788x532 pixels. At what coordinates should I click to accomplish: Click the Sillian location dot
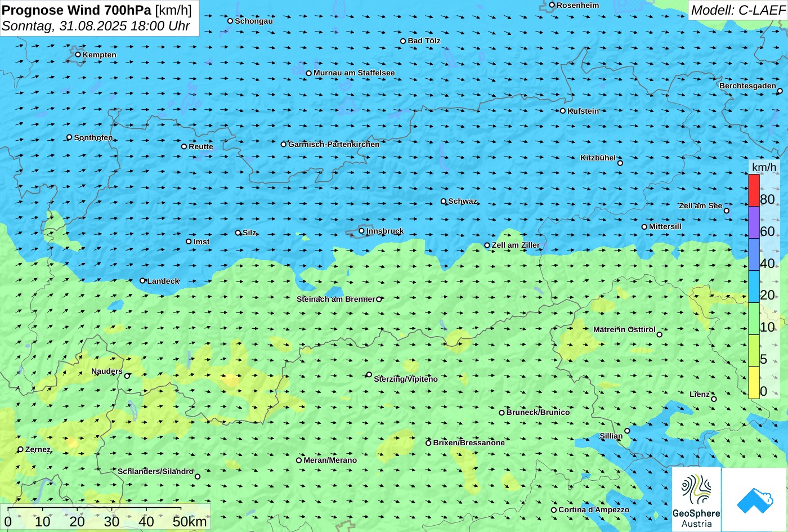point(628,431)
